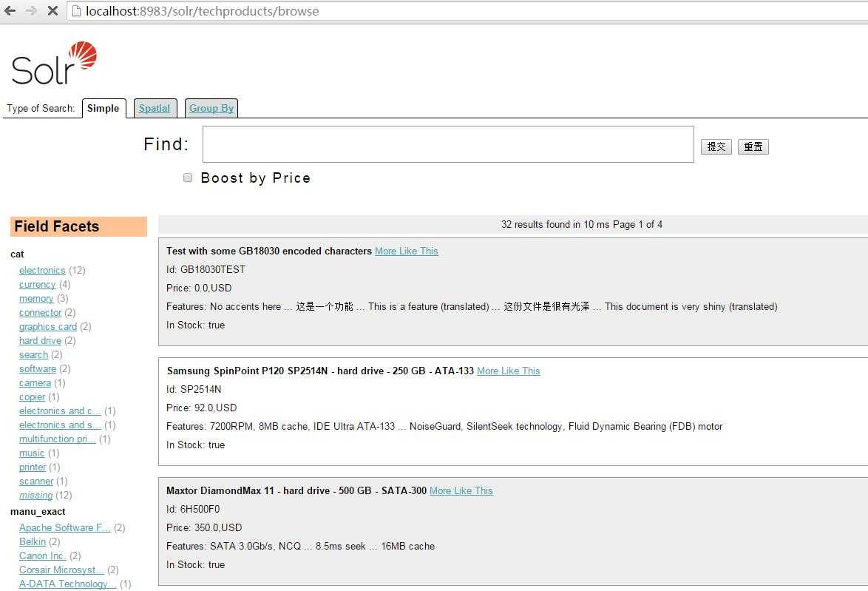Filter by hard drive facet
This screenshot has height=591, width=868.
(41, 341)
